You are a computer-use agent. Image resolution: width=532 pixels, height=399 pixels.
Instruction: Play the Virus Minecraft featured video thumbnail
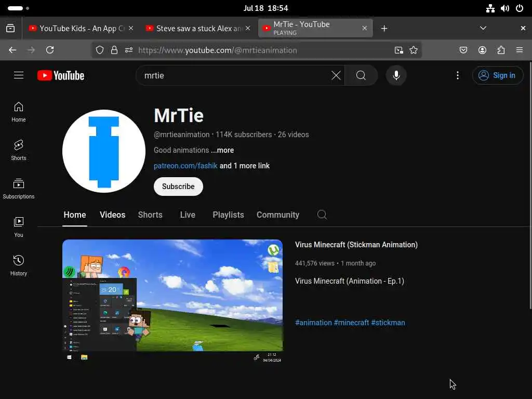[x=172, y=301]
